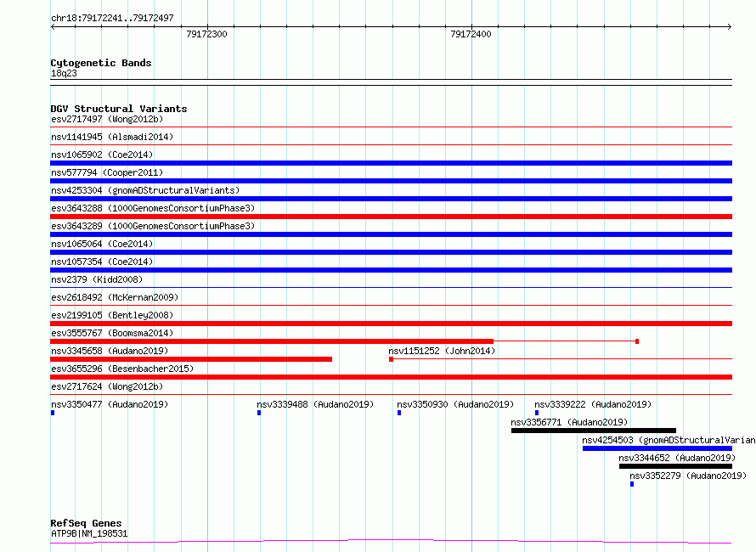Click the nsv577794 (Cooper2011) label

[107, 172]
